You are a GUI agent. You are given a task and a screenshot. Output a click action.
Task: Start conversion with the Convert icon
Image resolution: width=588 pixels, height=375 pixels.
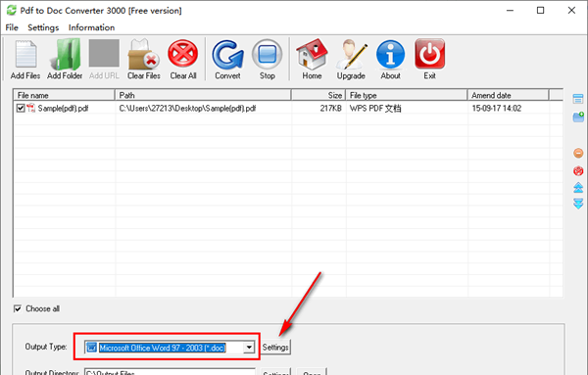227,55
